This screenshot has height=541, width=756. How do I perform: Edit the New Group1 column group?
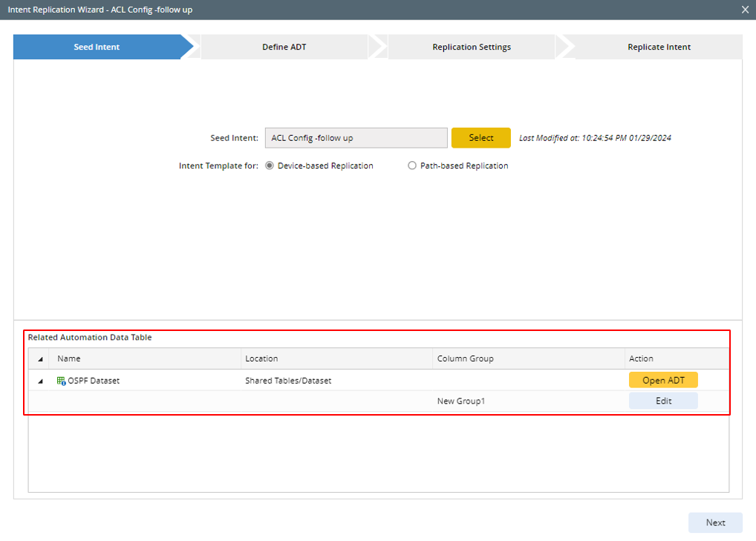663,401
